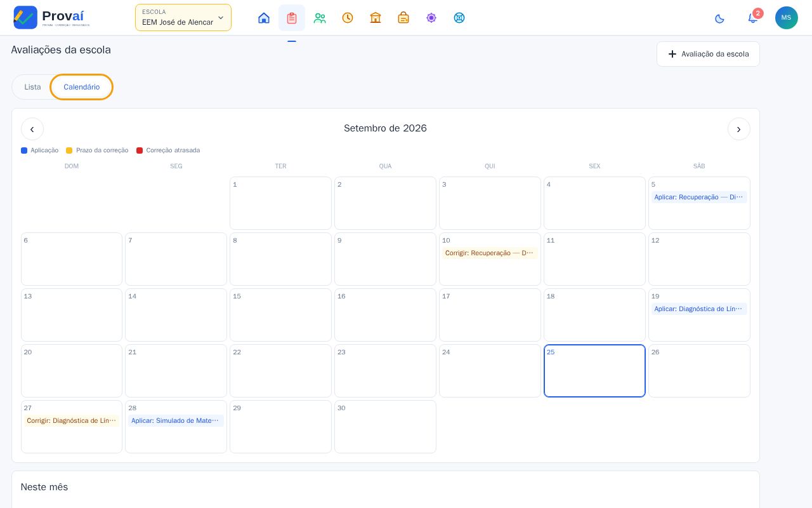The image size is (812, 508).
Task: Open the MS user avatar menu
Action: 787,18
